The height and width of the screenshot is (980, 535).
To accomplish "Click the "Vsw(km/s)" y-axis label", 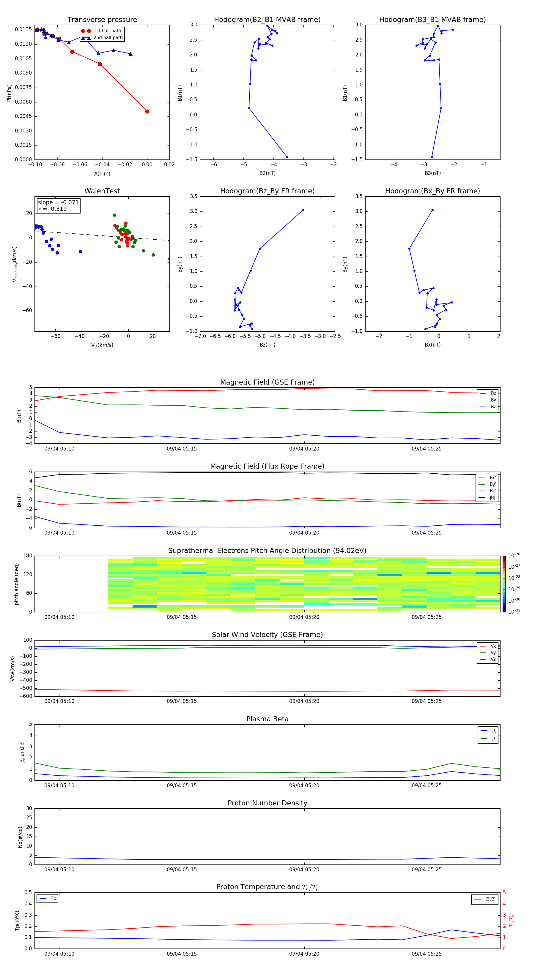I will point(12,668).
